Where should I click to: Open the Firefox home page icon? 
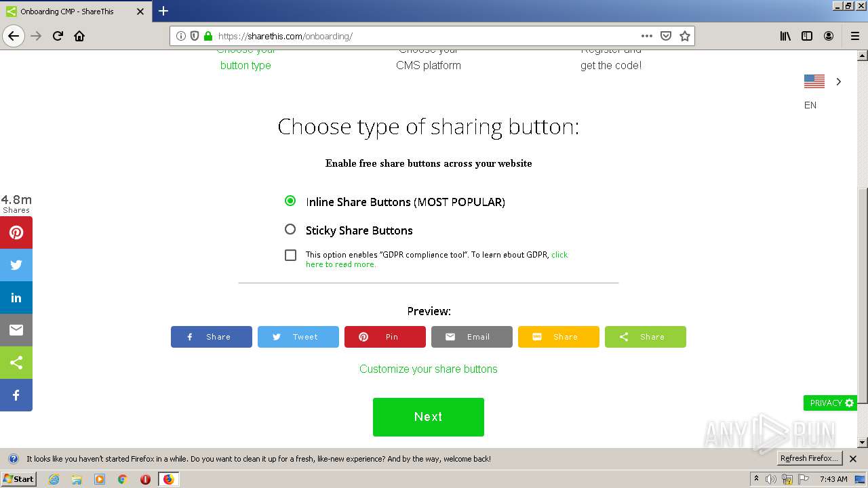79,36
